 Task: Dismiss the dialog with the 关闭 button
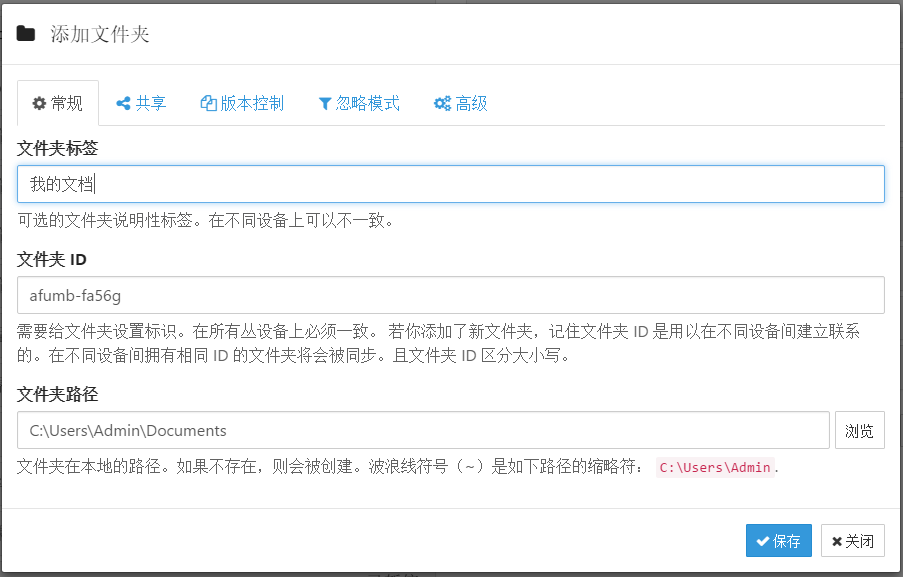[x=852, y=541]
